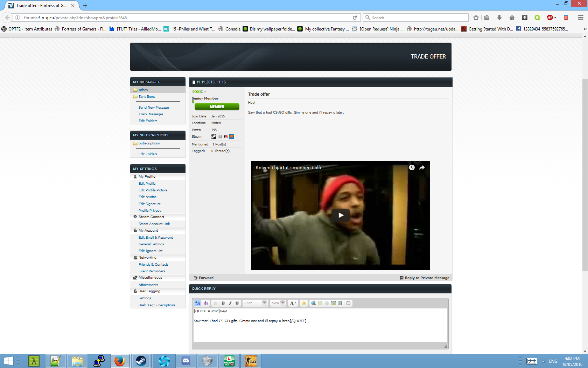Screen dimensions: 588x368
Task: Bookmark this page with the star icon
Action: (x=476, y=18)
